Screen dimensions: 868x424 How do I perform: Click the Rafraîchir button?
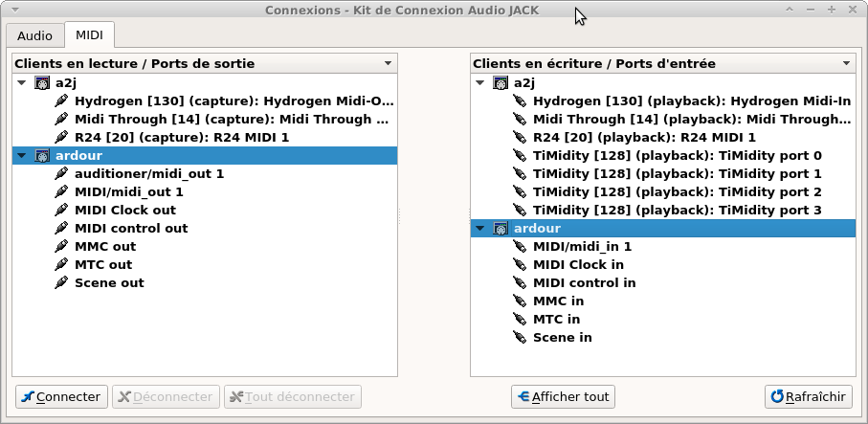(809, 396)
